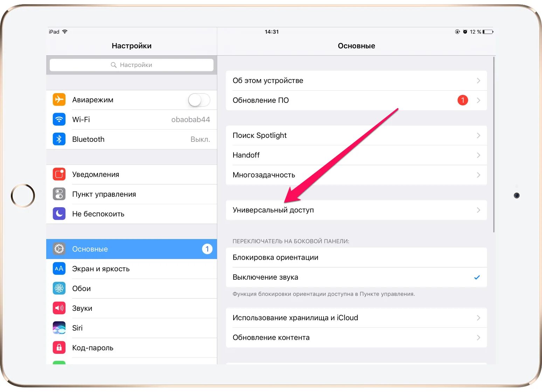Tap the red badge on Обновление ПО

(x=463, y=100)
